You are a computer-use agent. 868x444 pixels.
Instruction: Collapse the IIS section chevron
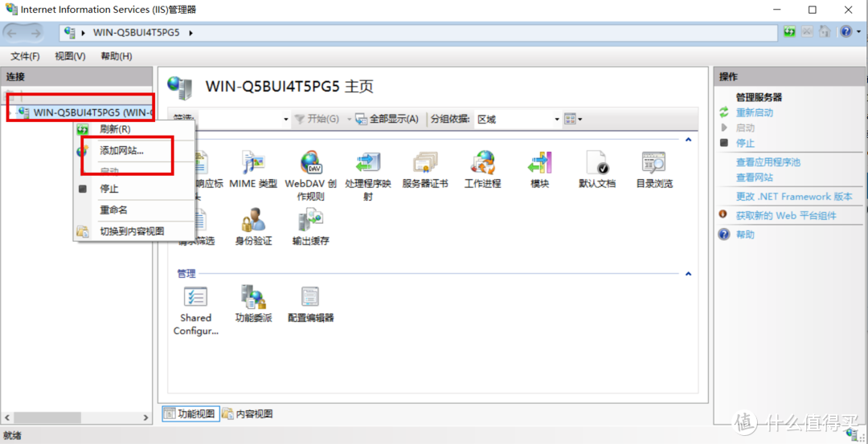(x=688, y=140)
